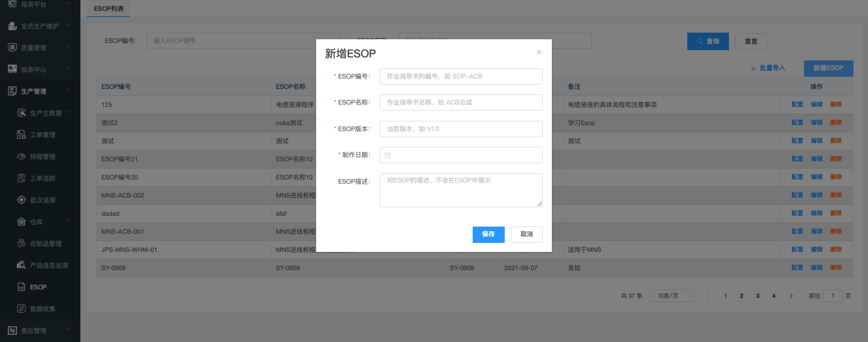Image resolution: width=868 pixels, height=342 pixels.
Task: Go to page 3 in pagination
Action: point(757,296)
